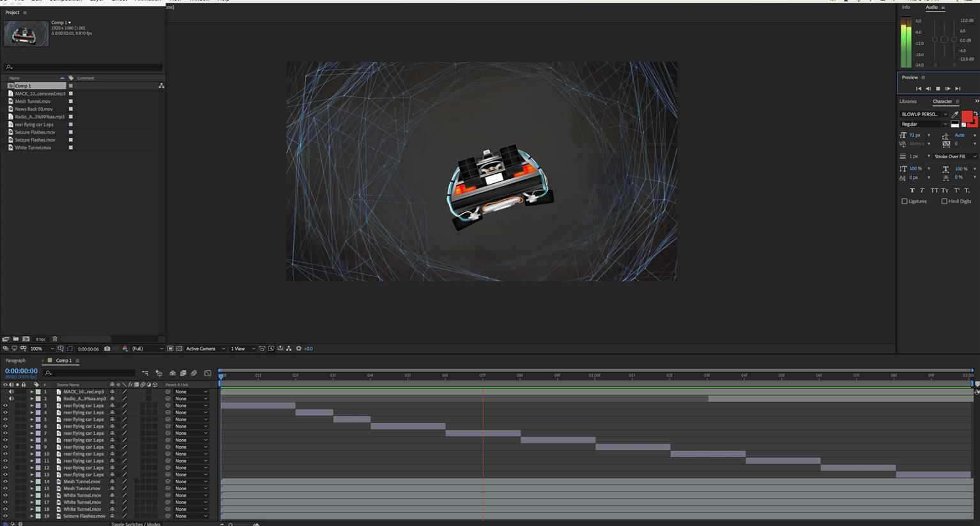Click the timeline current time 0:00:00:00

[21, 371]
